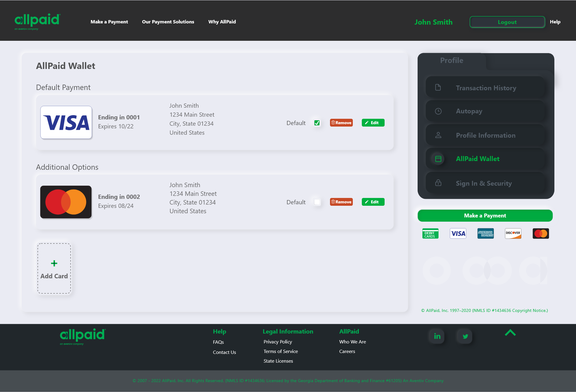Open Make a Payment nav menu
This screenshot has height=392, width=576.
click(109, 22)
